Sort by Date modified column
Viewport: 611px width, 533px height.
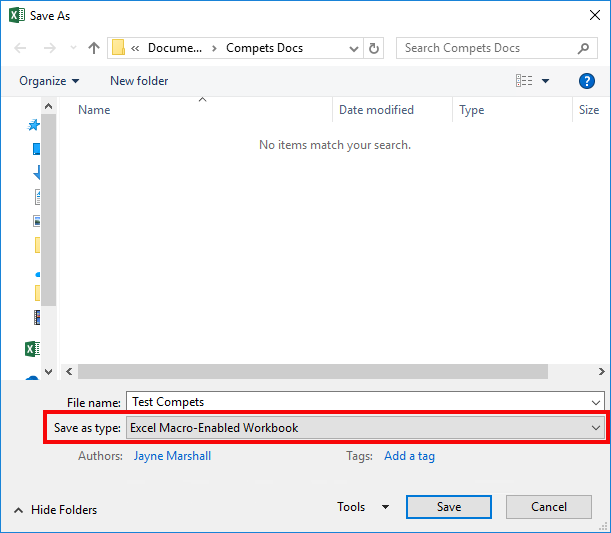pos(376,110)
